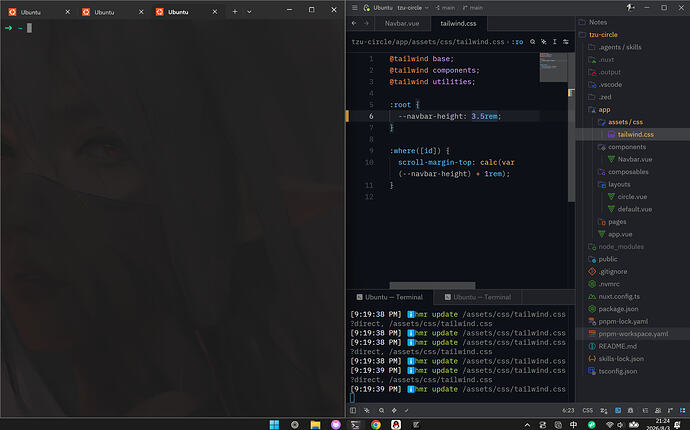The width and height of the screenshot is (690, 430).
Task: Toggle the collaboration people icon in status bar
Action: coord(657,410)
